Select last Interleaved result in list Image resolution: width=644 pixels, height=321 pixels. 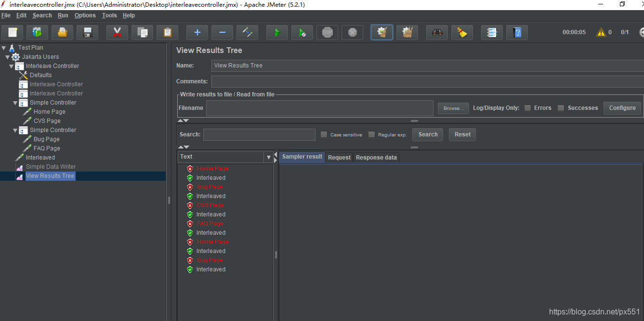tap(210, 269)
